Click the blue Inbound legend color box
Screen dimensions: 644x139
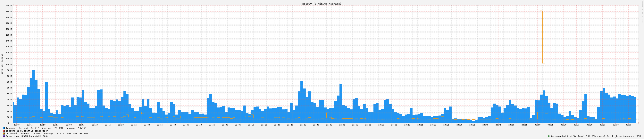coord(4,128)
